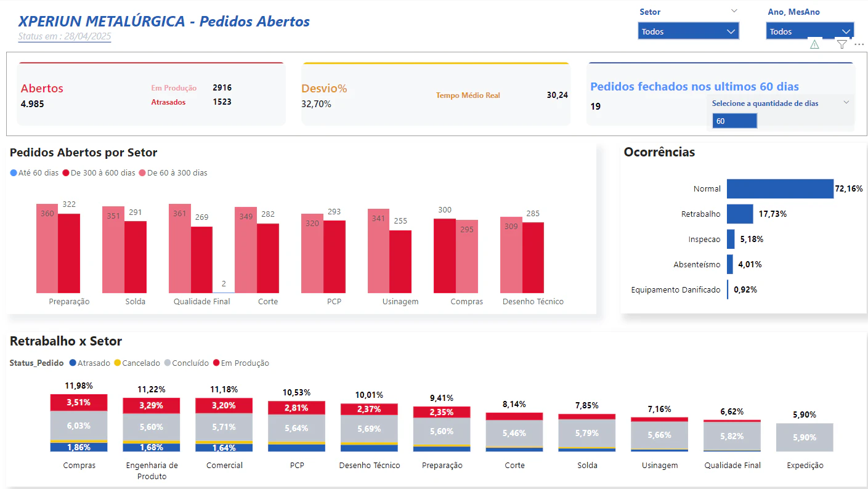The height and width of the screenshot is (489, 868).
Task: Click the Desvio% value 32,70%
Action: point(316,104)
